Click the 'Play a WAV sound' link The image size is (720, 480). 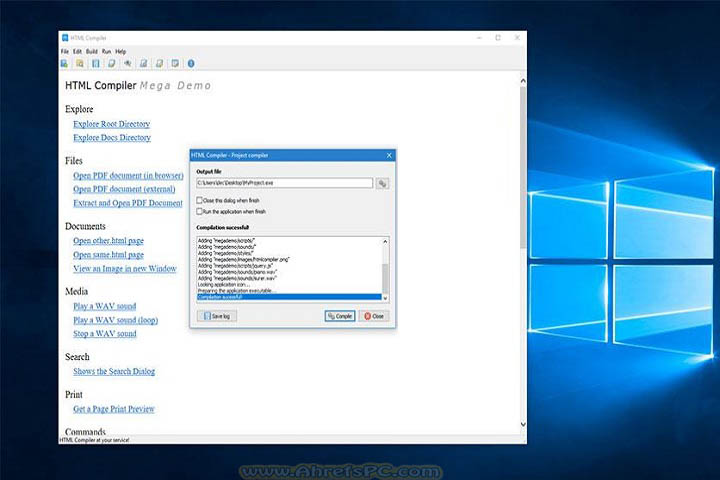pyautogui.click(x=105, y=306)
